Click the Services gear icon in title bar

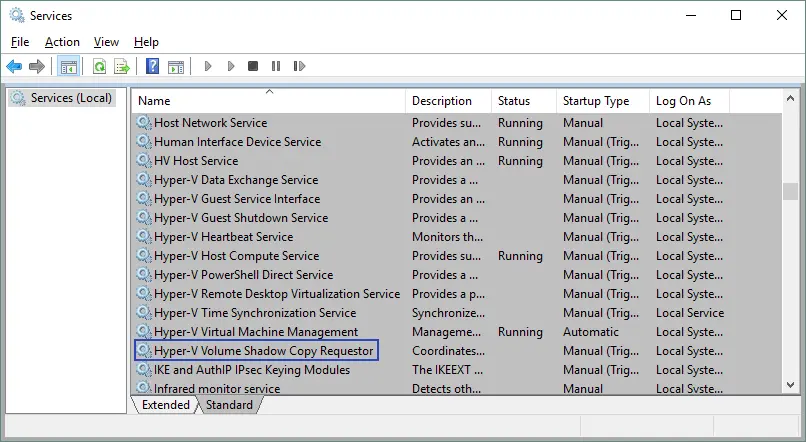17,15
